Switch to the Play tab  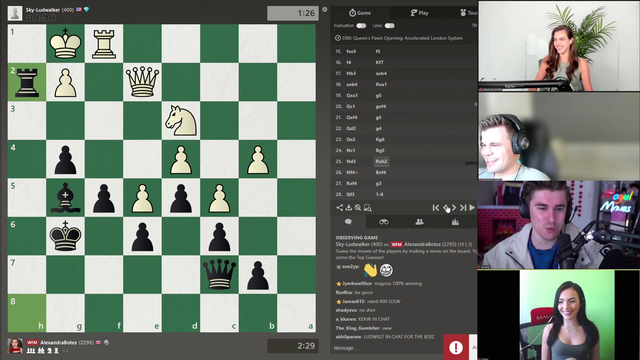click(420, 13)
